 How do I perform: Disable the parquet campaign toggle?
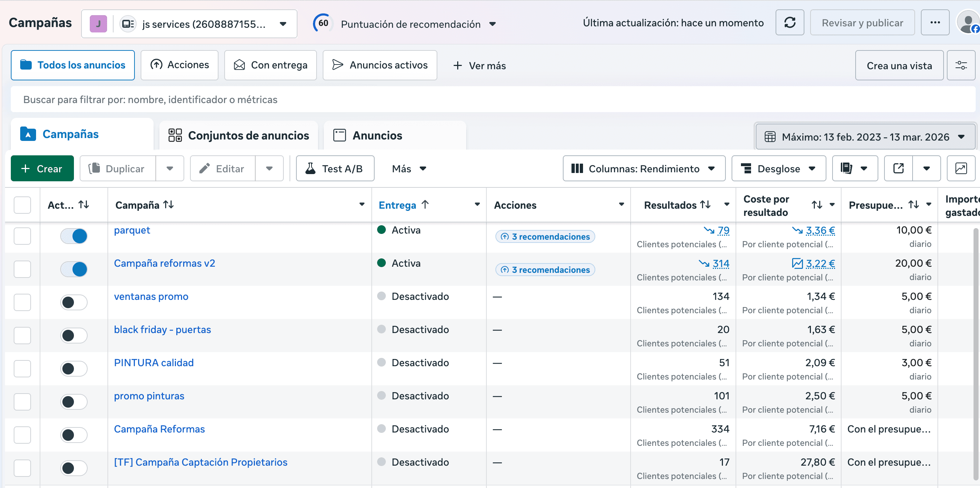tap(74, 236)
